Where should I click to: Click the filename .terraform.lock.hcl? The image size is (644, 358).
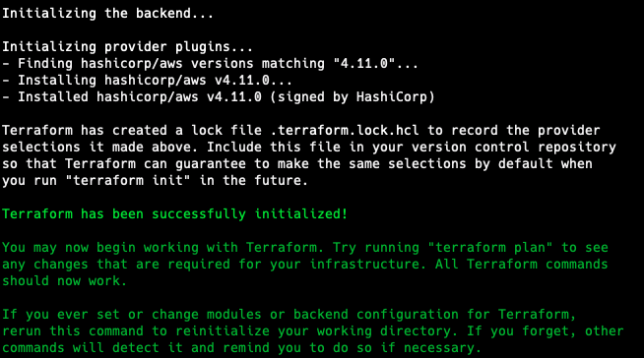(x=345, y=131)
